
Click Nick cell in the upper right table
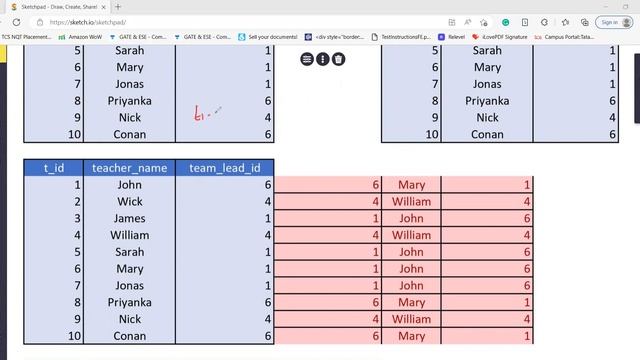(487, 118)
